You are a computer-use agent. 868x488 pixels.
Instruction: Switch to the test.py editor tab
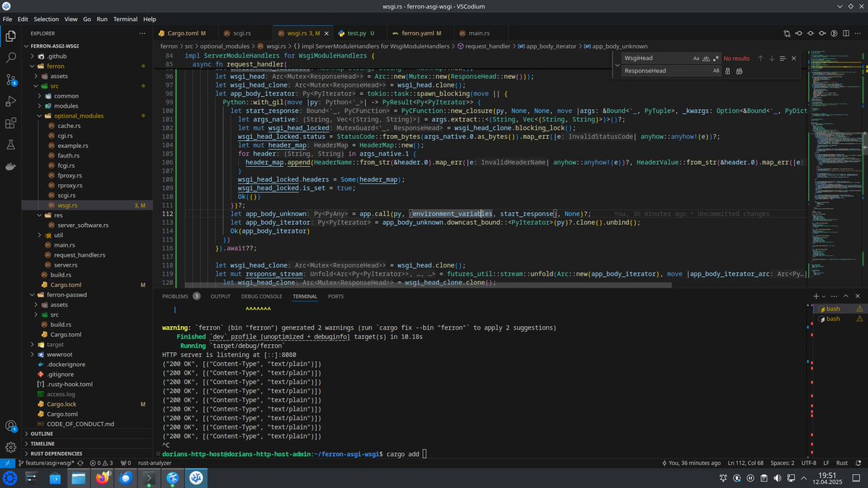click(x=359, y=33)
